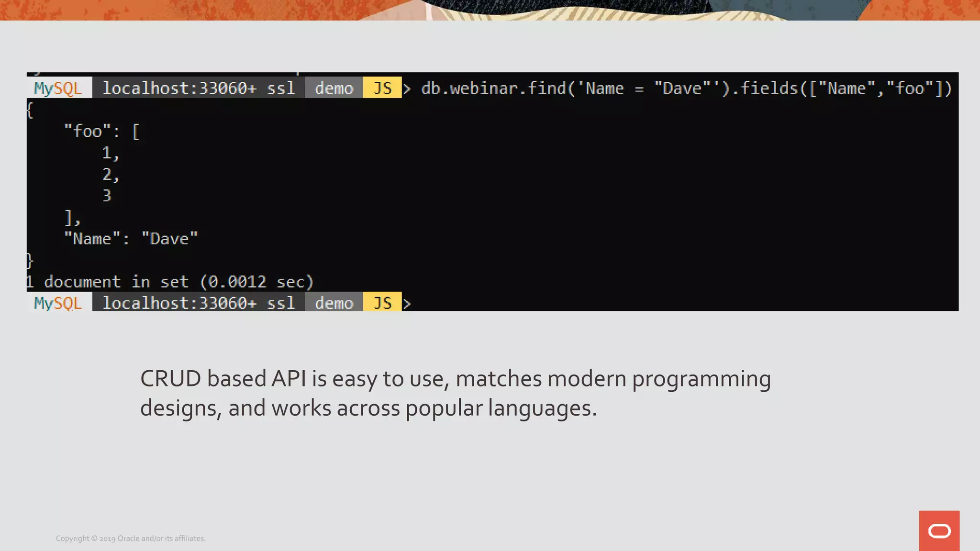Viewport: 980px width, 551px height.
Task: Click 'designs, and works across popular languages.' line
Action: pos(368,408)
